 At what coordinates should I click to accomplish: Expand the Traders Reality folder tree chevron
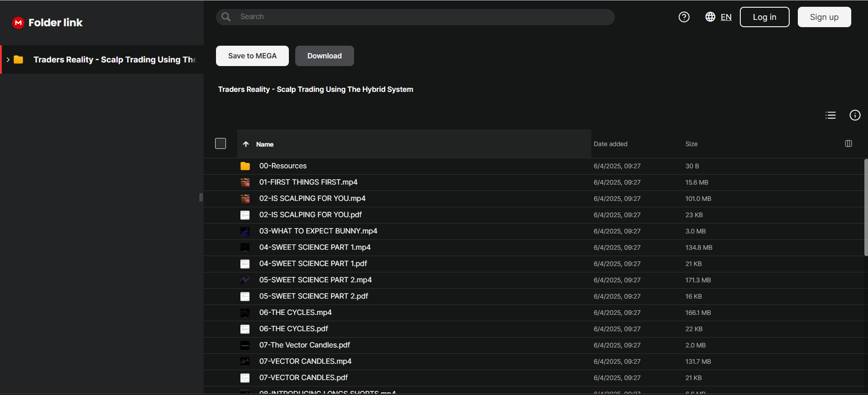tap(8, 60)
